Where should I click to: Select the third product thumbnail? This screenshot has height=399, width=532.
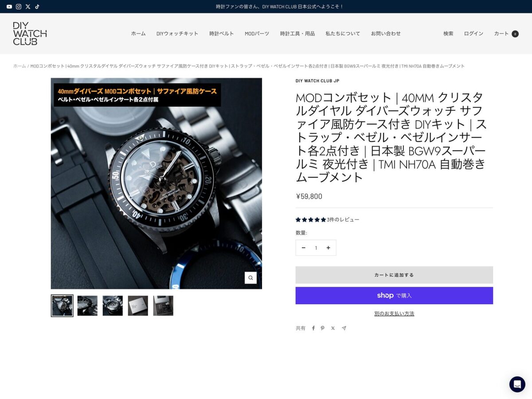pyautogui.click(x=113, y=305)
